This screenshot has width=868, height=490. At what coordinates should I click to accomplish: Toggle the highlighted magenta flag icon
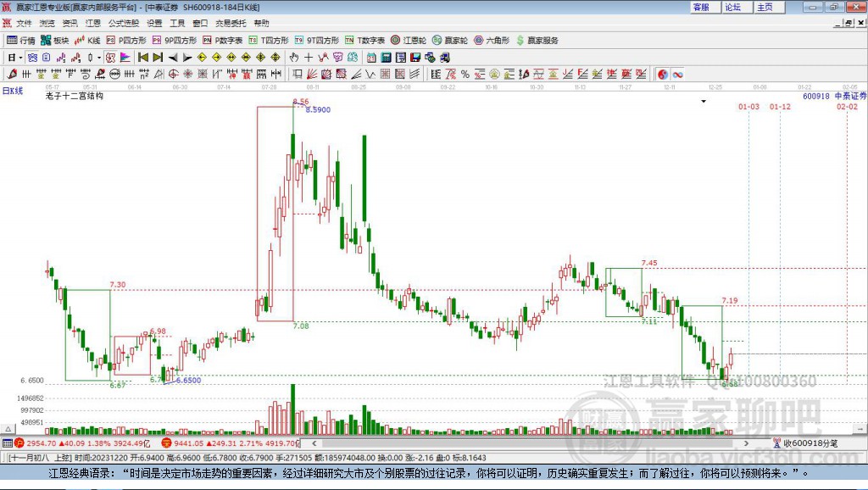125,58
